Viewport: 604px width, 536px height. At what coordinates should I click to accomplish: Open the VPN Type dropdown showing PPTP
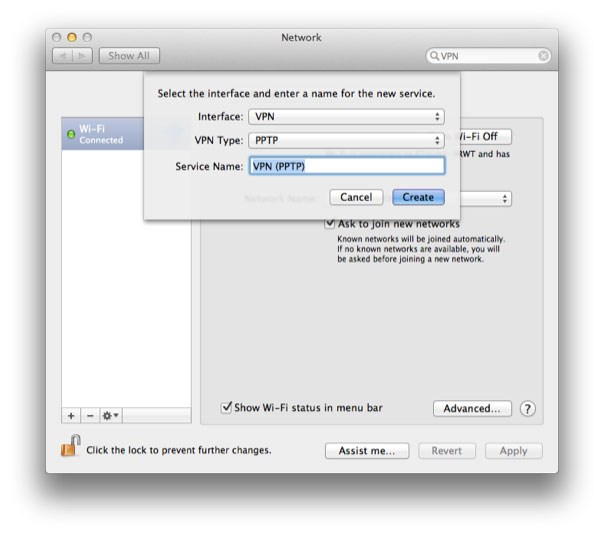(346, 140)
